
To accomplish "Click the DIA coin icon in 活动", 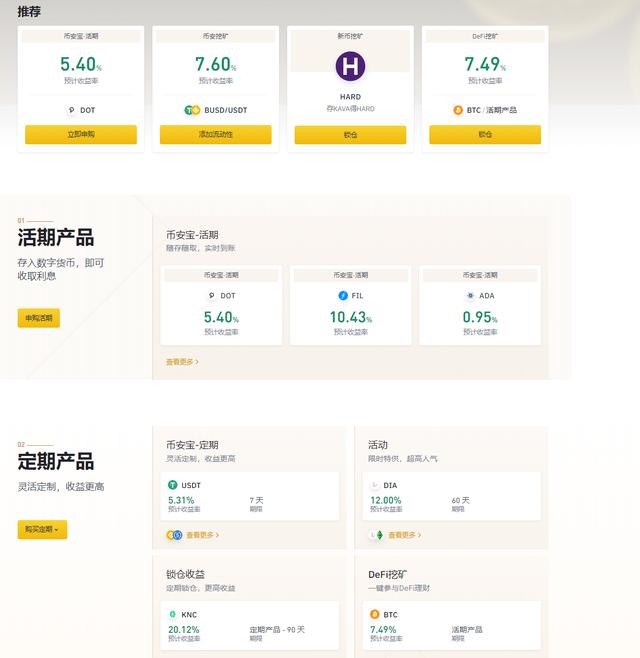I will click(374, 485).
